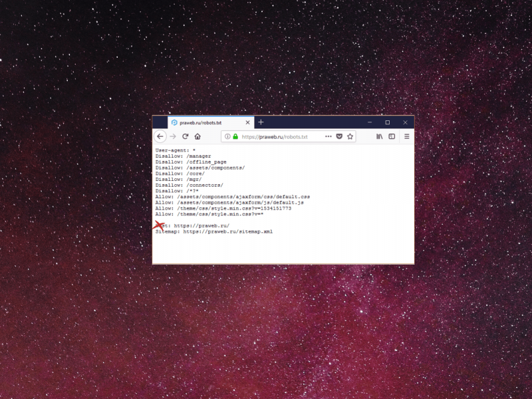
Task: Save page to Pocket
Action: click(x=338, y=136)
